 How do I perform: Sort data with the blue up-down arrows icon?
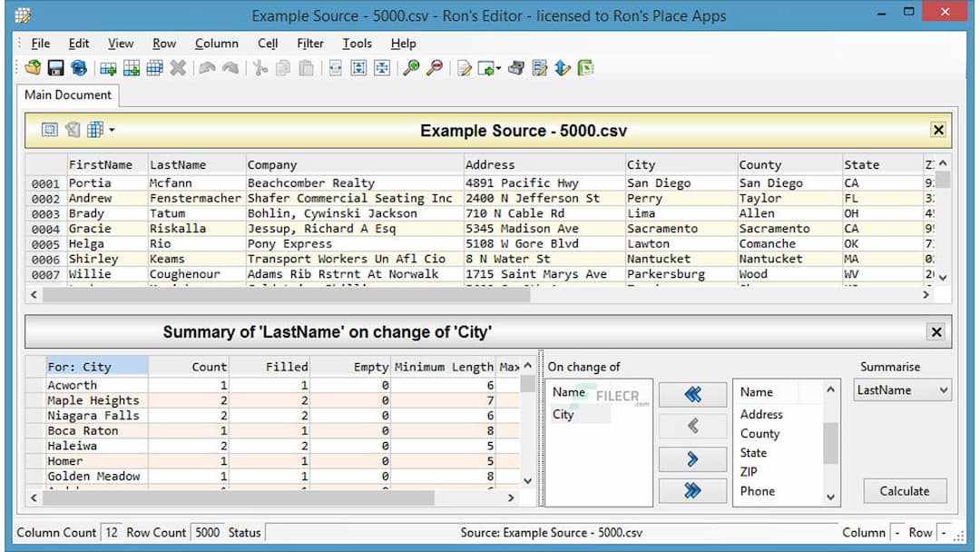561,67
